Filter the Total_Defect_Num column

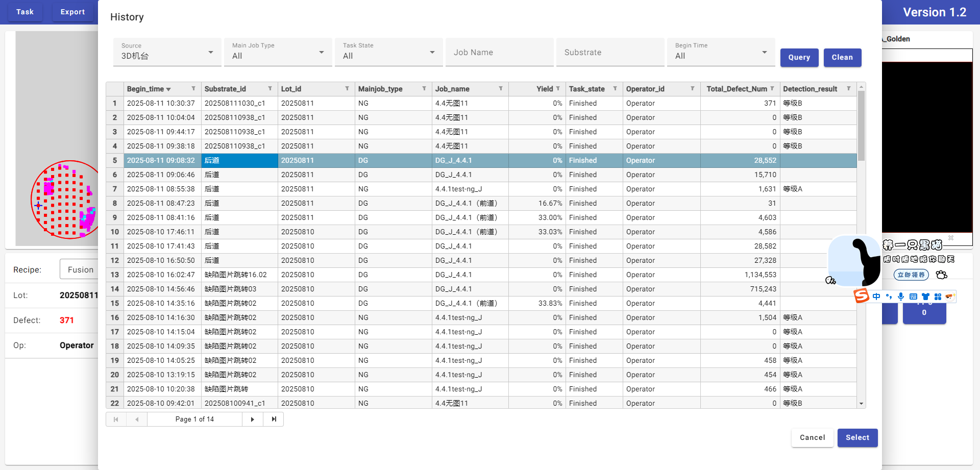(x=772, y=89)
